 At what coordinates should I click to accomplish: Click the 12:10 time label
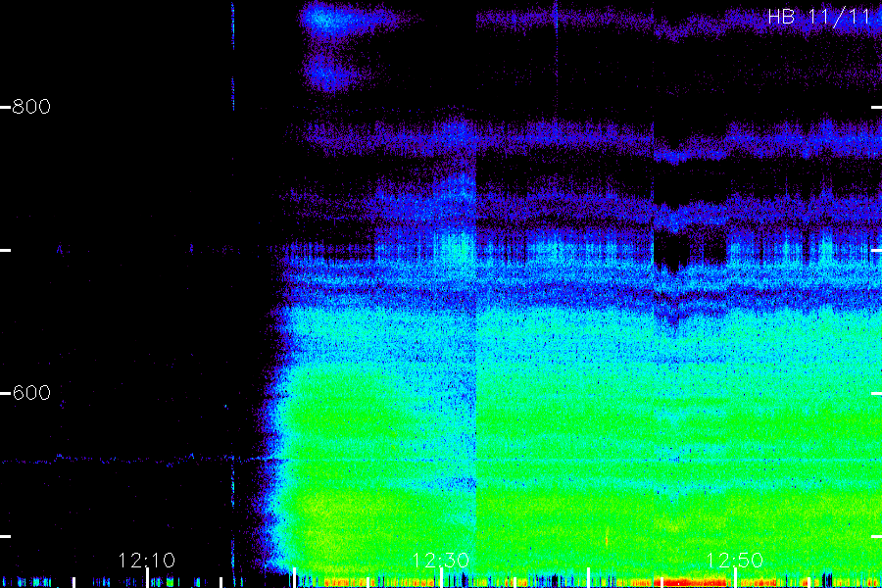(x=146, y=560)
